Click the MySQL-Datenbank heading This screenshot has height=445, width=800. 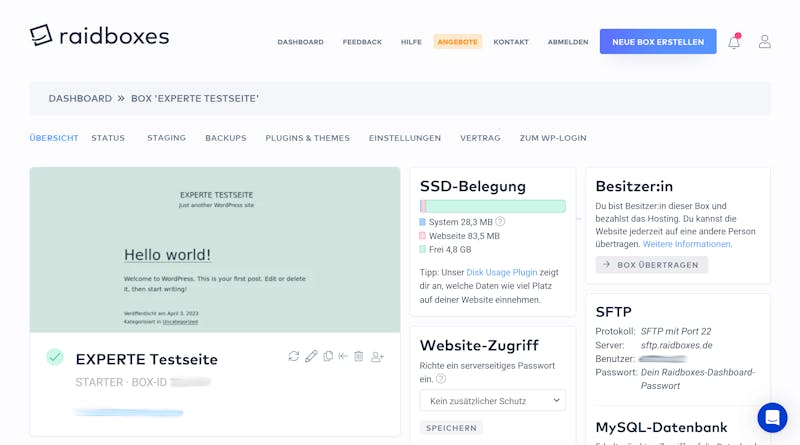pos(661,427)
